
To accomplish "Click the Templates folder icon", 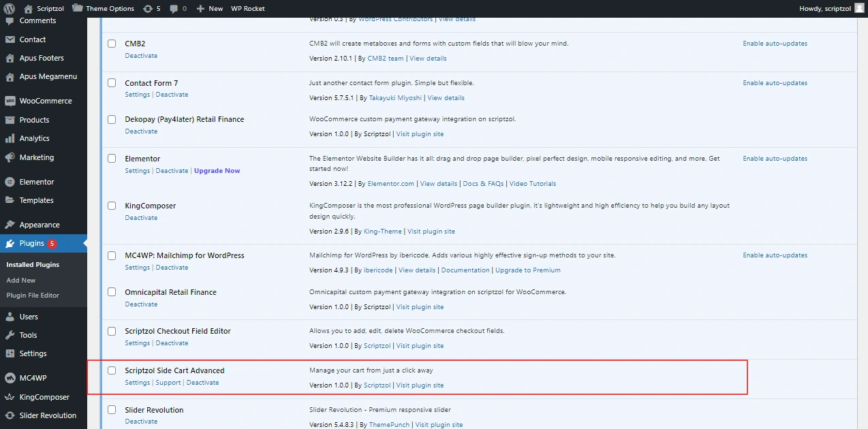I will point(10,200).
